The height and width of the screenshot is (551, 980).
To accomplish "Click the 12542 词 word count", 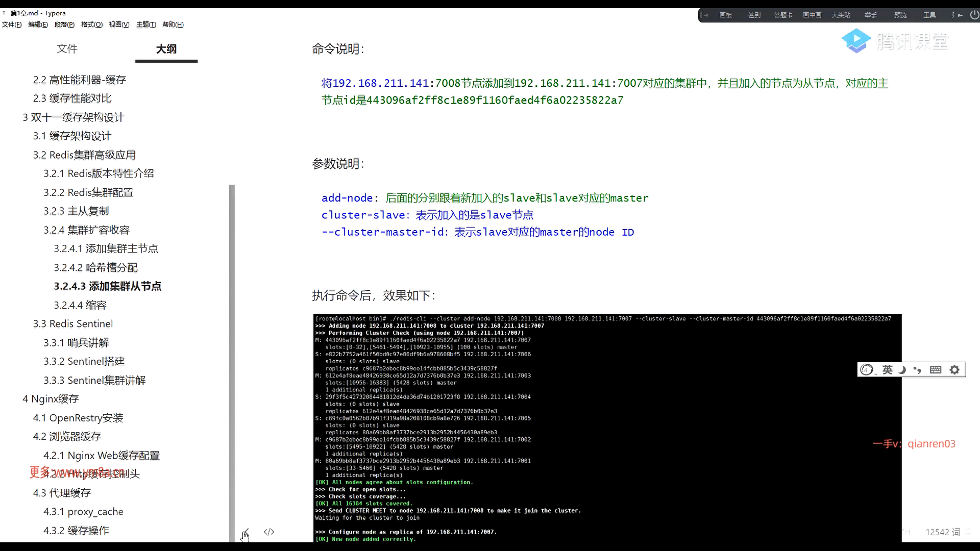I will 943,532.
